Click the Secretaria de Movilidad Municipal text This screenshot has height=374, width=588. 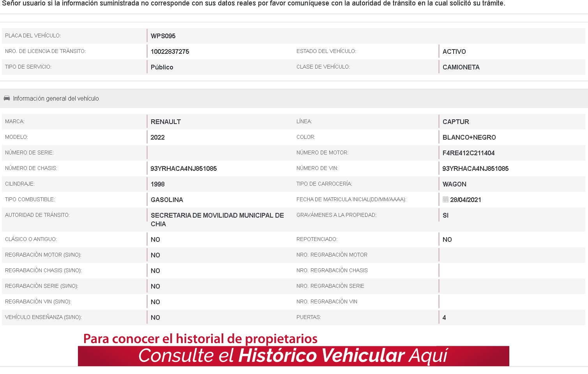(217, 215)
